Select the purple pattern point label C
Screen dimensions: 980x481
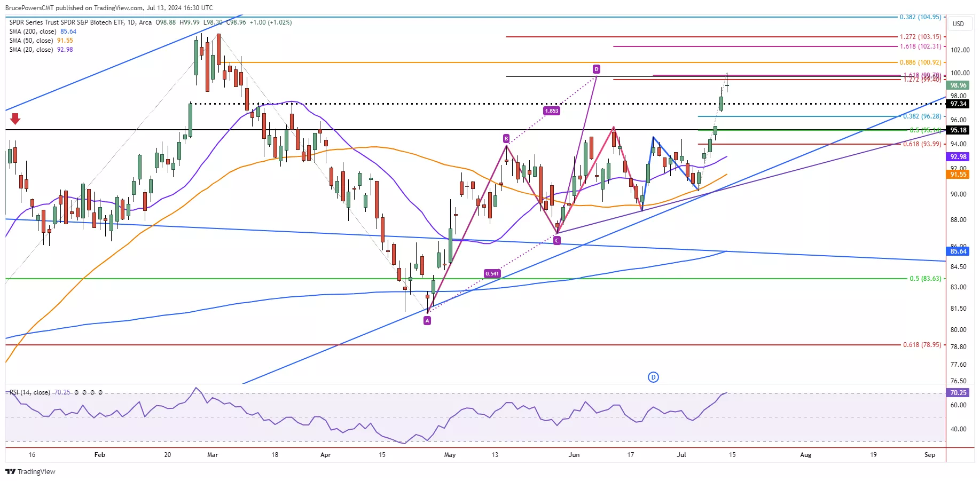pos(557,241)
